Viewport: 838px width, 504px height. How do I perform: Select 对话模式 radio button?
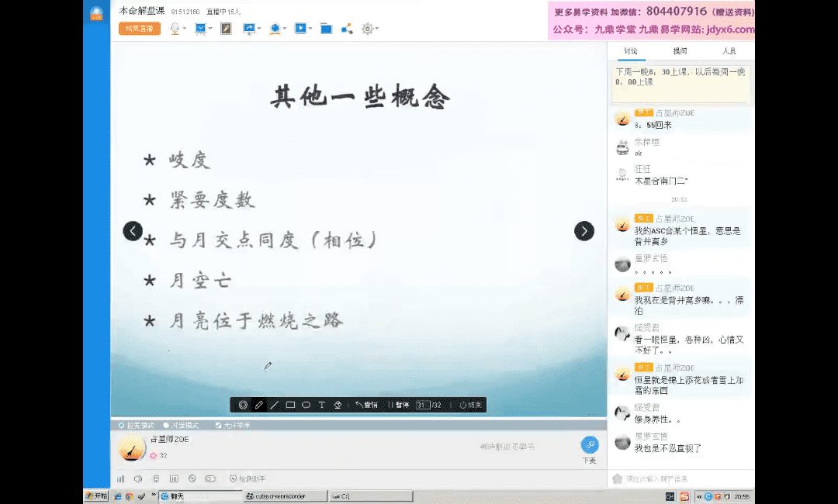pos(166,426)
